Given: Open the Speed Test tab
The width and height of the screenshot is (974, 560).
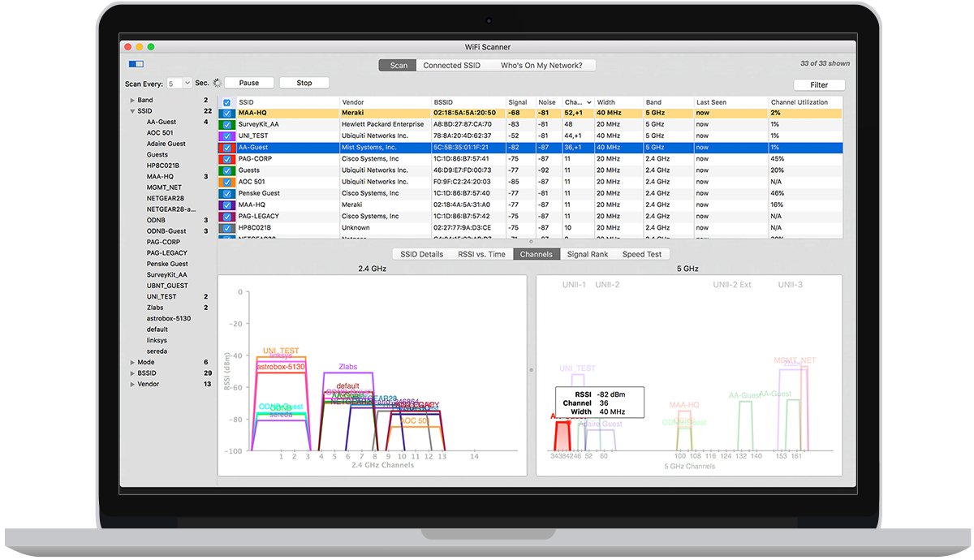Looking at the screenshot, I should [x=642, y=254].
